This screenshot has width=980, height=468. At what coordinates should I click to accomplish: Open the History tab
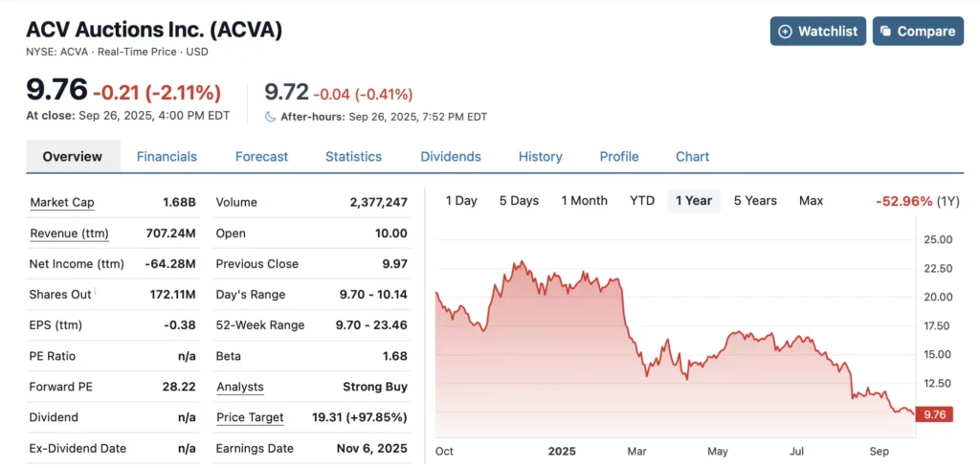pos(541,157)
